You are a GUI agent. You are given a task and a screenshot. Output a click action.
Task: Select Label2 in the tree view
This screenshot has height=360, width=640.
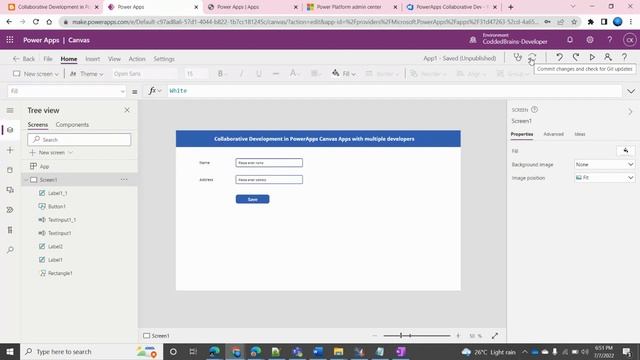(55, 247)
